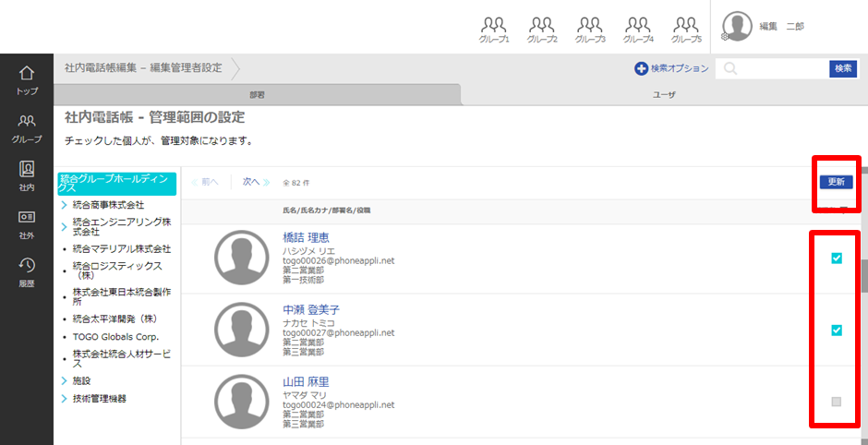Viewport: 868px width, 445px height.
Task: Click the 更新 update button
Action: tap(836, 182)
